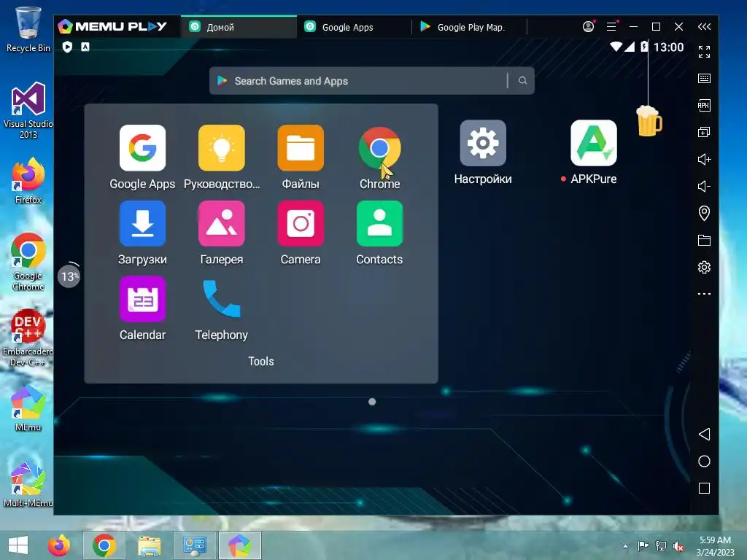The width and height of the screenshot is (747, 560).
Task: Click the 13% floating progress indicator
Action: click(69, 276)
